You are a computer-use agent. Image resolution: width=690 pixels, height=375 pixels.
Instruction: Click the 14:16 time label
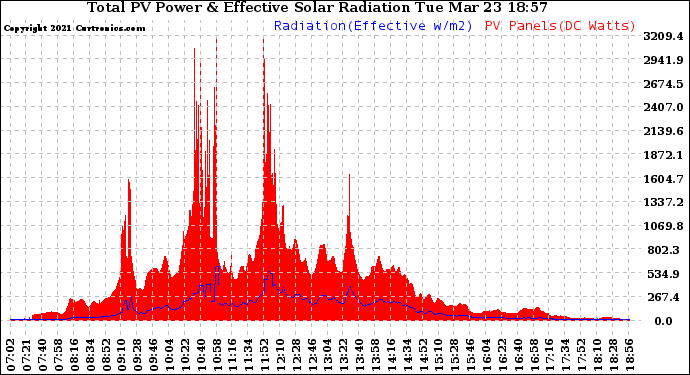click(391, 355)
